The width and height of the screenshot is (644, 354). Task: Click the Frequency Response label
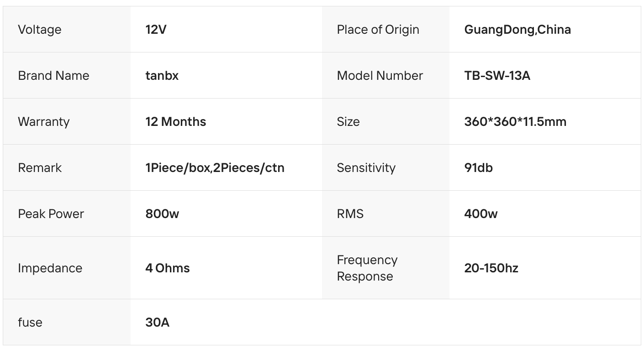tap(367, 268)
